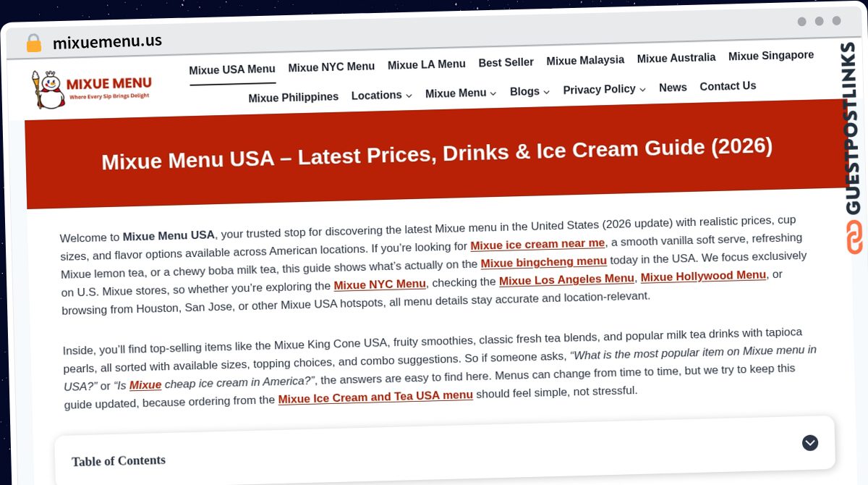Open the 'Mixue Los Angeles Menu' link

[x=566, y=279]
